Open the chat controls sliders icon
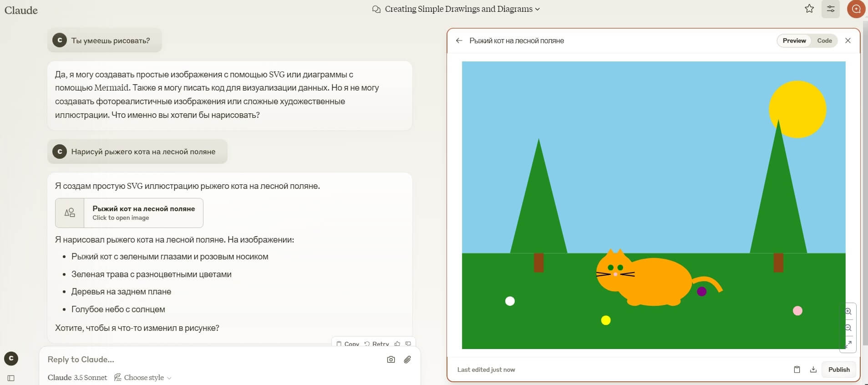The width and height of the screenshot is (868, 385). tap(831, 9)
